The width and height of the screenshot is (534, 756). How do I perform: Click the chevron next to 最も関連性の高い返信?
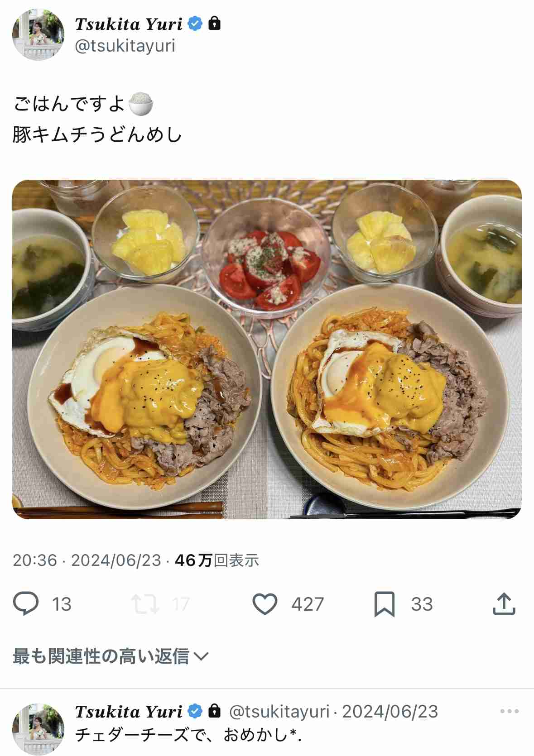click(x=201, y=656)
